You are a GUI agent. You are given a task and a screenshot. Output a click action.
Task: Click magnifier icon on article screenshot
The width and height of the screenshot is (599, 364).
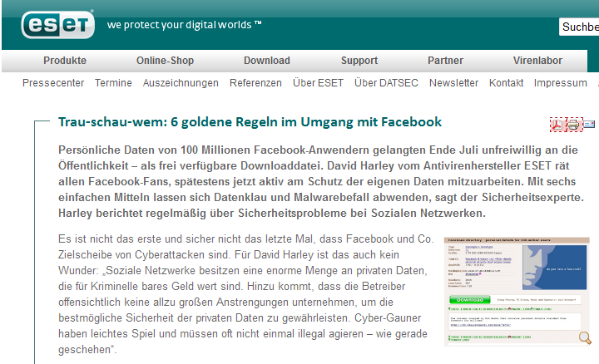[x=585, y=337]
